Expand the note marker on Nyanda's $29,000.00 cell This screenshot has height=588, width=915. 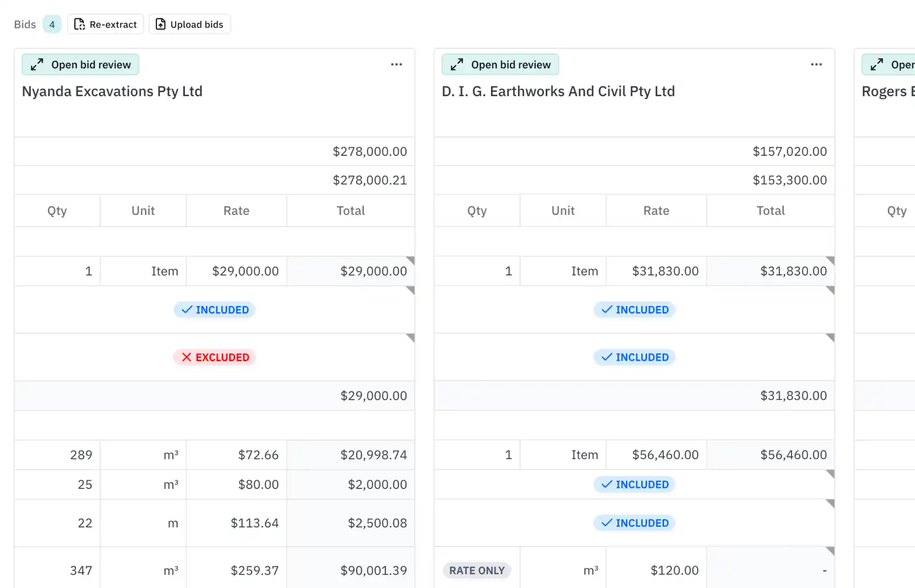[411, 260]
